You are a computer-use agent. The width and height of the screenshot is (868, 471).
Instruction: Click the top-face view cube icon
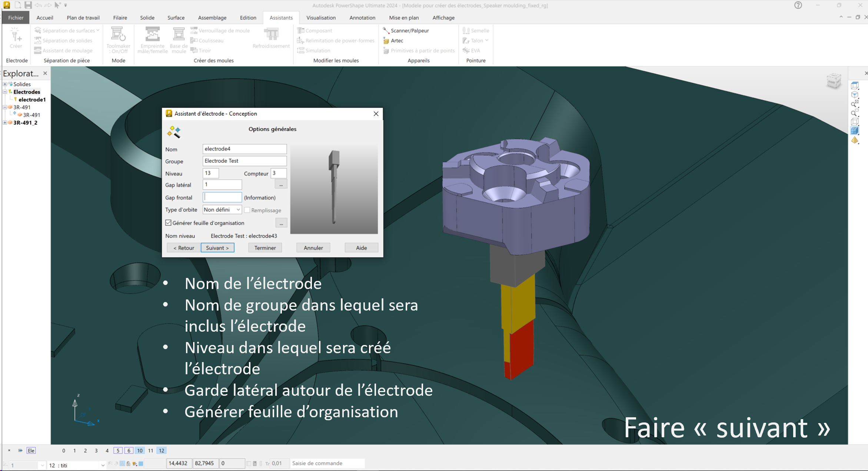[x=855, y=86]
